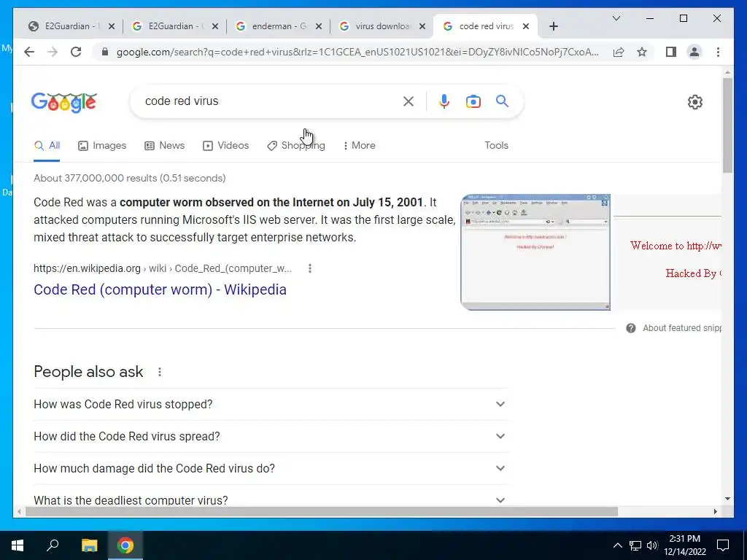Open the Chrome profile avatar menu
The image size is (747, 560).
click(x=694, y=52)
